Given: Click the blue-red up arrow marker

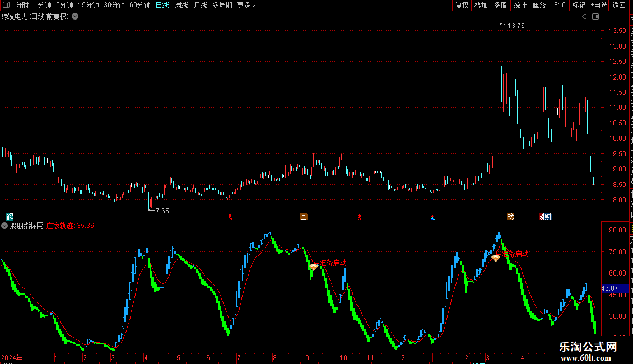Looking at the screenshot, I should pos(433,217).
